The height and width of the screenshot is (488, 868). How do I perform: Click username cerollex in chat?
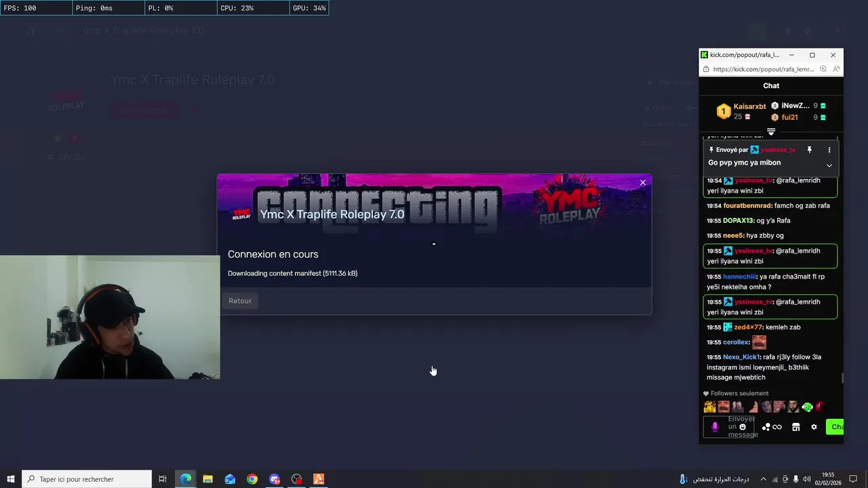[x=736, y=342]
